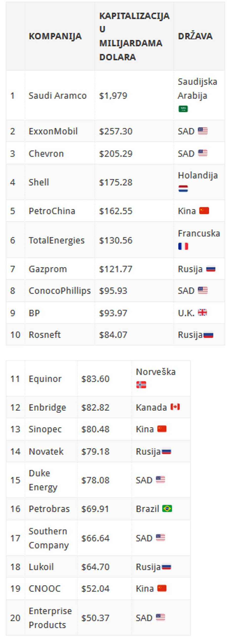Click the U.K. flag in BP row
Image resolution: width=232 pixels, height=644 pixels.
[202, 313]
